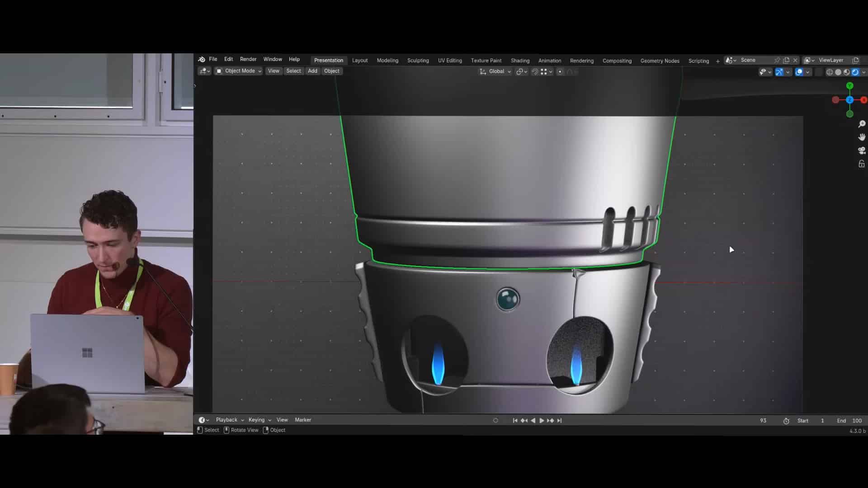
Task: Open the Object Mode dropdown
Action: [238, 71]
